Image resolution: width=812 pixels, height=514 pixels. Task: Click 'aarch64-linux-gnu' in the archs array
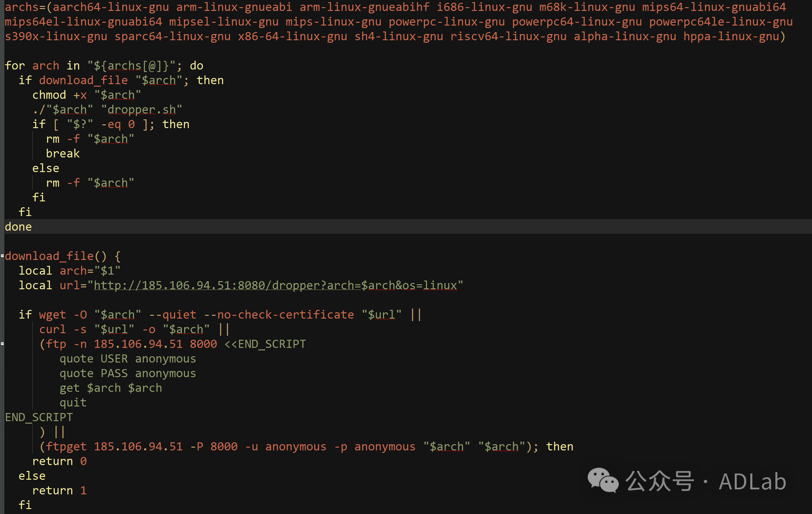[x=111, y=7]
